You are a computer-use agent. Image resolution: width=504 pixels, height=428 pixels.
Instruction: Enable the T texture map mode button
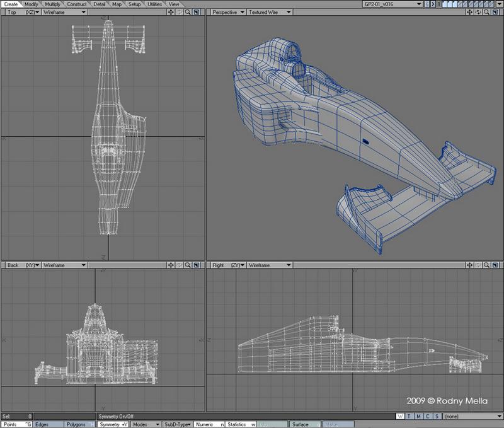(x=409, y=417)
